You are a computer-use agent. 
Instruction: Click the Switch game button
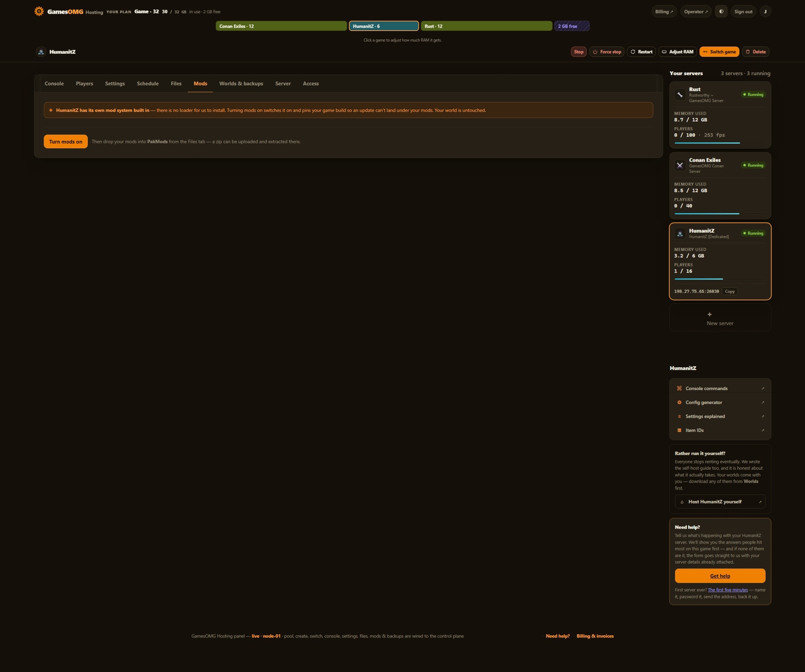point(719,52)
